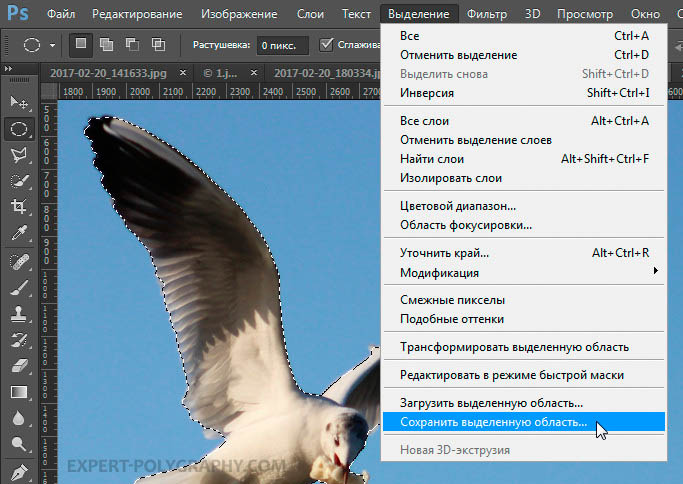Screen dimensions: 683x484
Task: Open Область фокусировки... dialog
Action: coord(524,225)
